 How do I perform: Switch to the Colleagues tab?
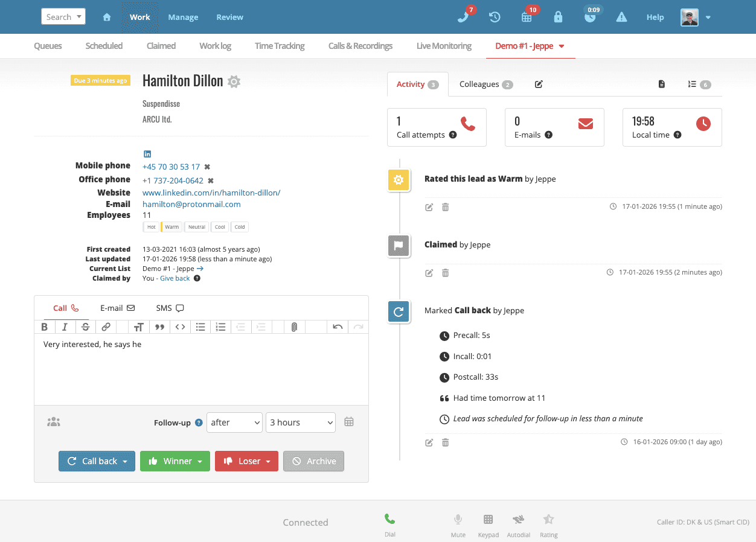(x=481, y=84)
